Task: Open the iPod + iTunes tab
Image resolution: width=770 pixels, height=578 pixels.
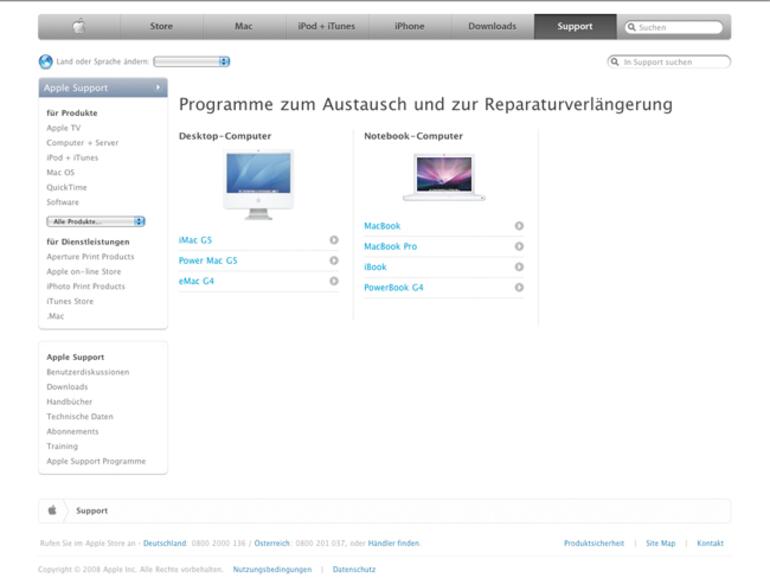Action: [327, 26]
